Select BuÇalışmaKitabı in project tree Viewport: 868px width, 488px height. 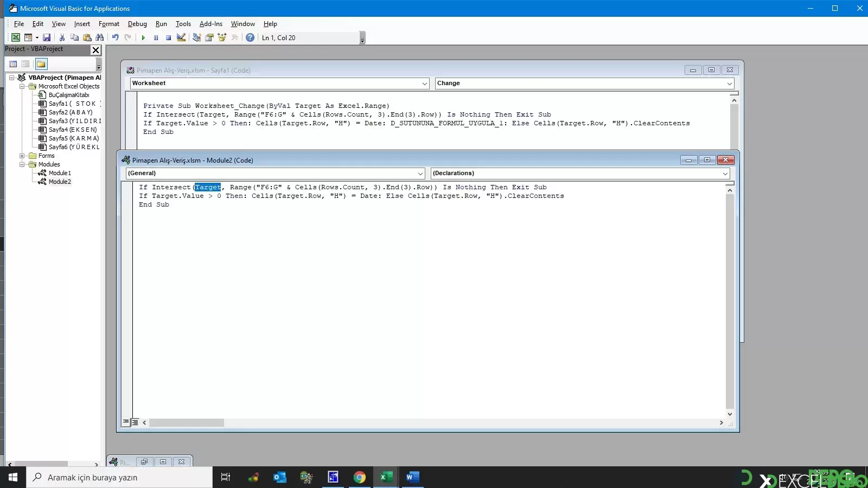[69, 95]
